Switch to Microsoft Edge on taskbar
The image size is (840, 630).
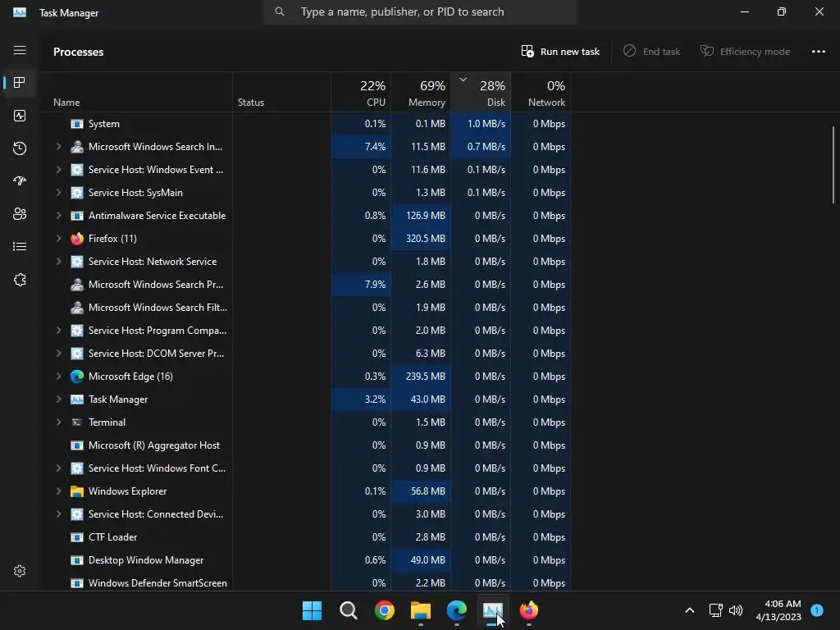point(456,610)
